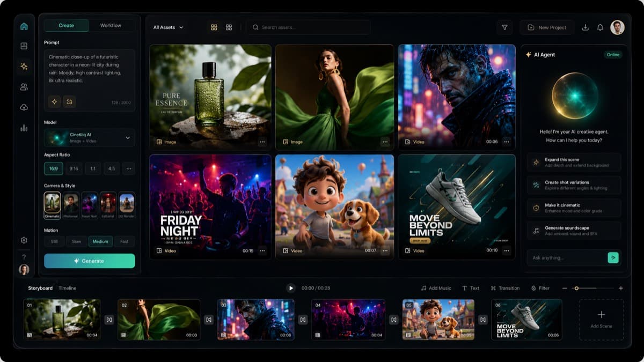644x362 pixels.
Task: Switch to the Workflow tab
Action: point(111,25)
